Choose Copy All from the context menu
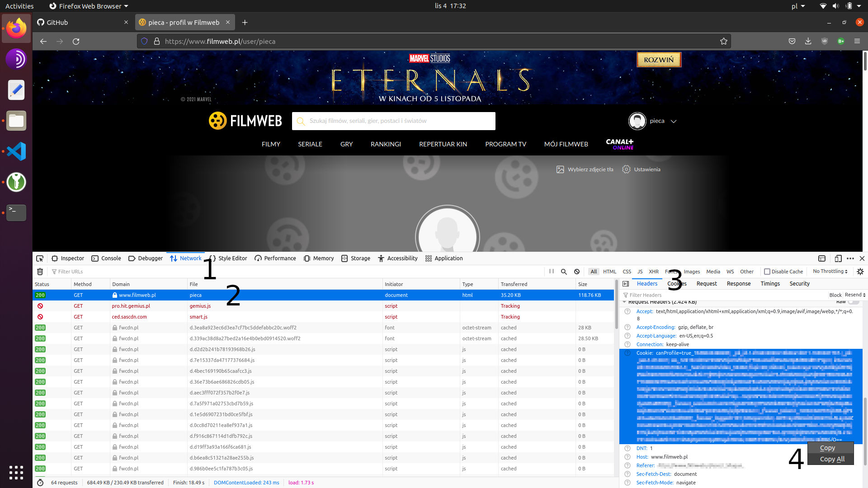The image size is (868, 488). click(831, 459)
